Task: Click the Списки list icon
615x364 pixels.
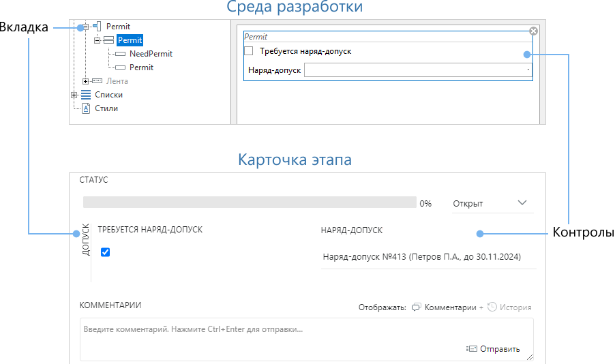Action: tap(86, 95)
